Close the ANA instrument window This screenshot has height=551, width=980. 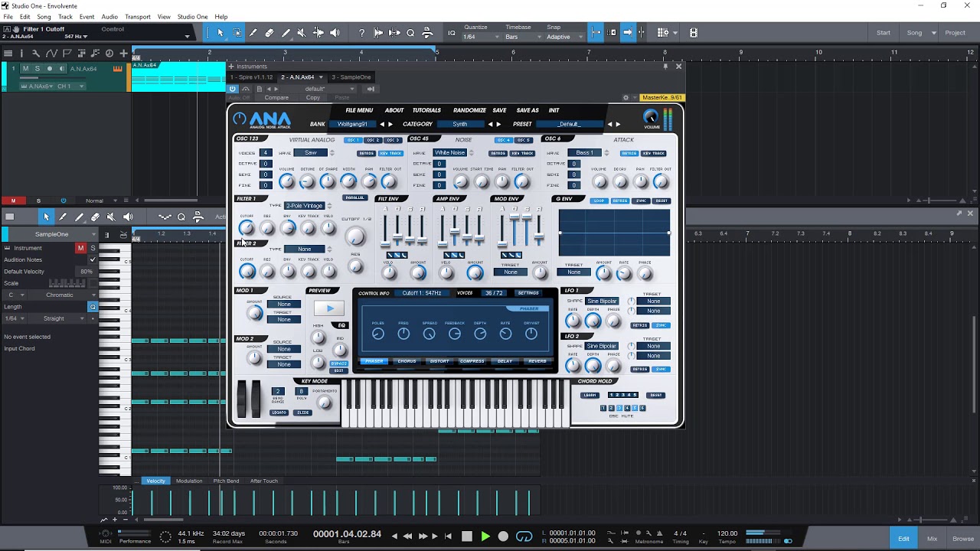pyautogui.click(x=678, y=67)
